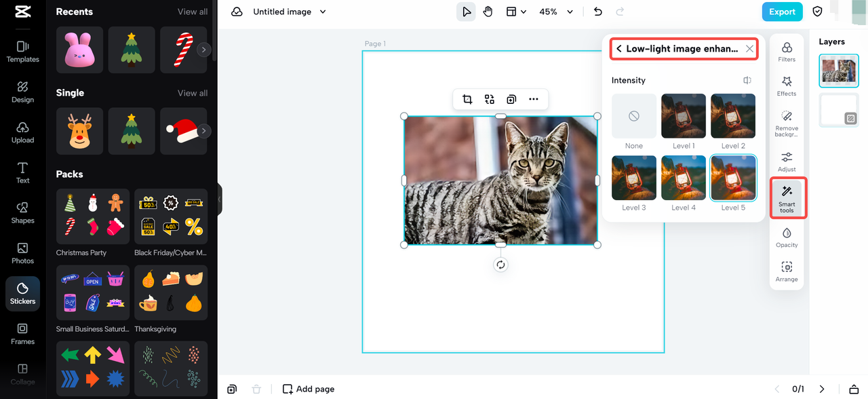Go to the previous page arrow
Screen dimensions: 868x399
[777, 389]
